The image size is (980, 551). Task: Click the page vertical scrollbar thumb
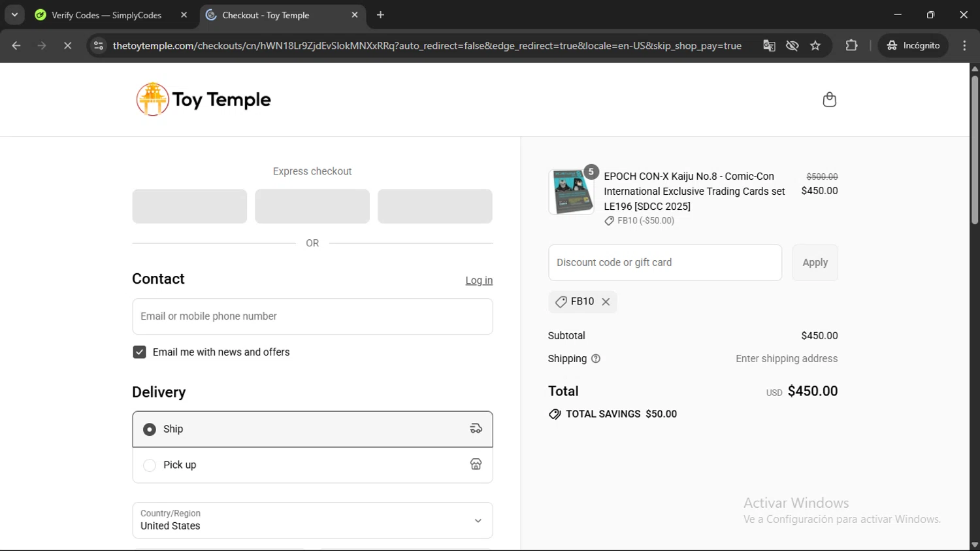click(x=974, y=150)
